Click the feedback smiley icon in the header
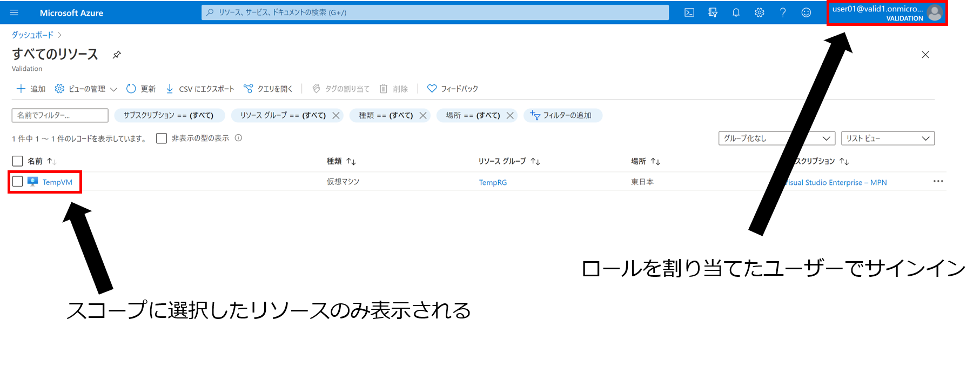 (x=806, y=12)
